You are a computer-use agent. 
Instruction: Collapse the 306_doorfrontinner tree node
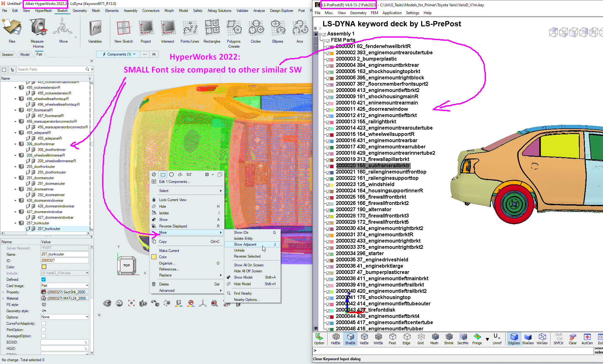15,144
